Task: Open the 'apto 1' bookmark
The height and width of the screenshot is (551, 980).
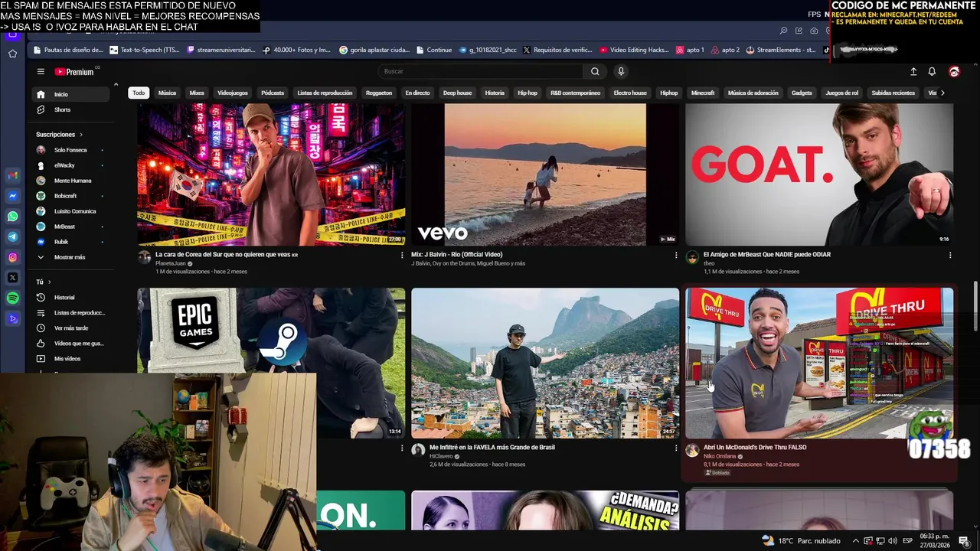Action: point(690,50)
